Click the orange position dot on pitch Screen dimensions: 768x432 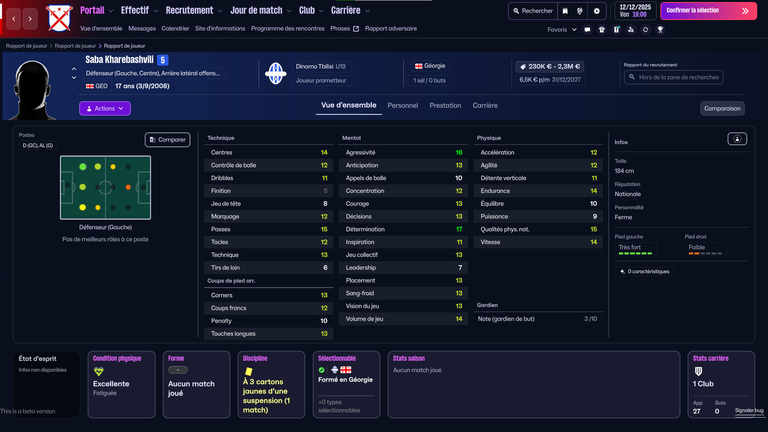pyautogui.click(x=128, y=187)
